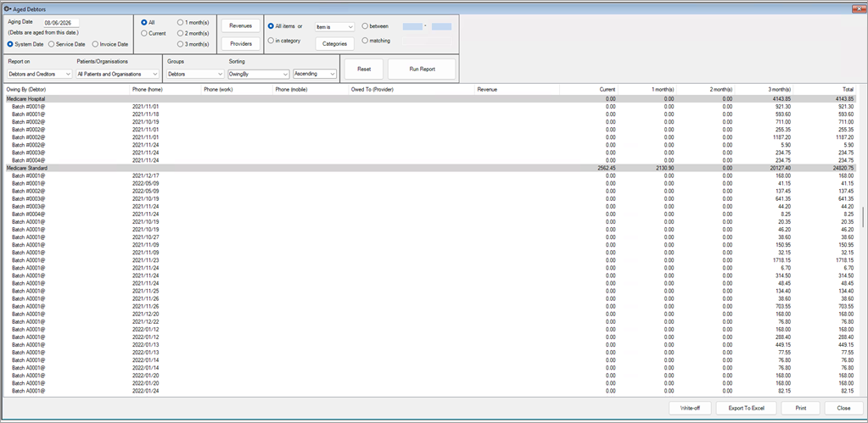
Task: Open the All Patients and Organisations dropdown
Action: tap(118, 74)
